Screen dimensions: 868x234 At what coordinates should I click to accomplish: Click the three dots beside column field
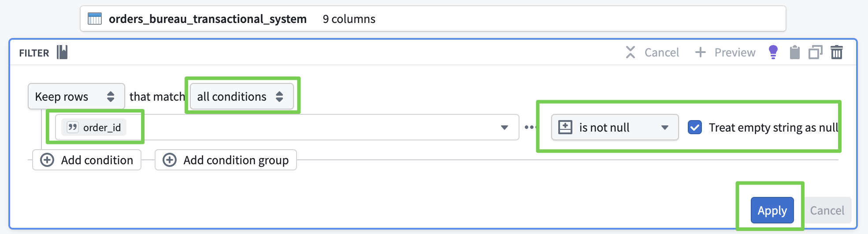click(529, 128)
